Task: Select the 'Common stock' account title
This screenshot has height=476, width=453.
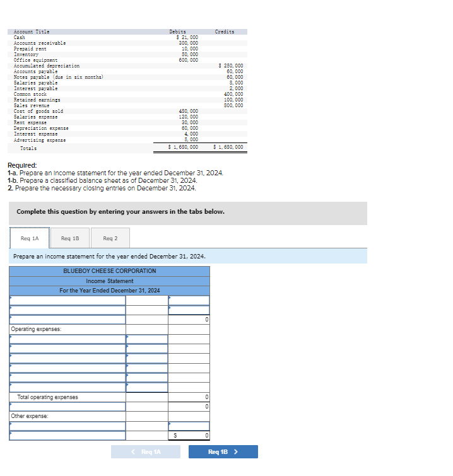Action: (x=30, y=94)
